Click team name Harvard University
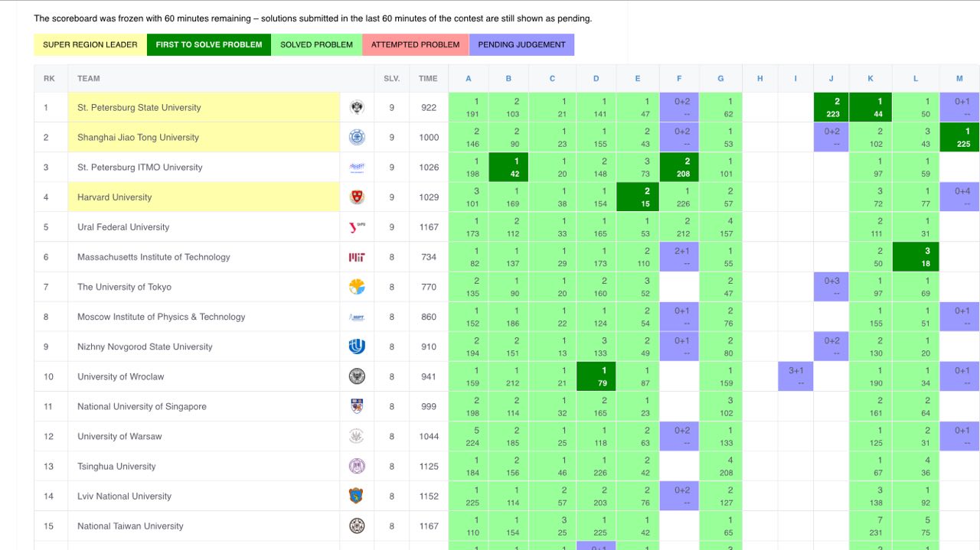 [x=114, y=197]
